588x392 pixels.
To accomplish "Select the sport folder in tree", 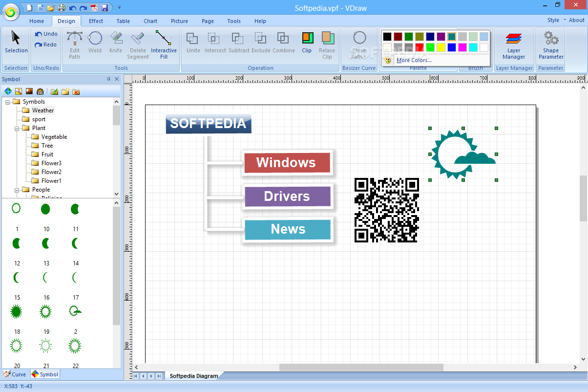I will click(x=39, y=119).
